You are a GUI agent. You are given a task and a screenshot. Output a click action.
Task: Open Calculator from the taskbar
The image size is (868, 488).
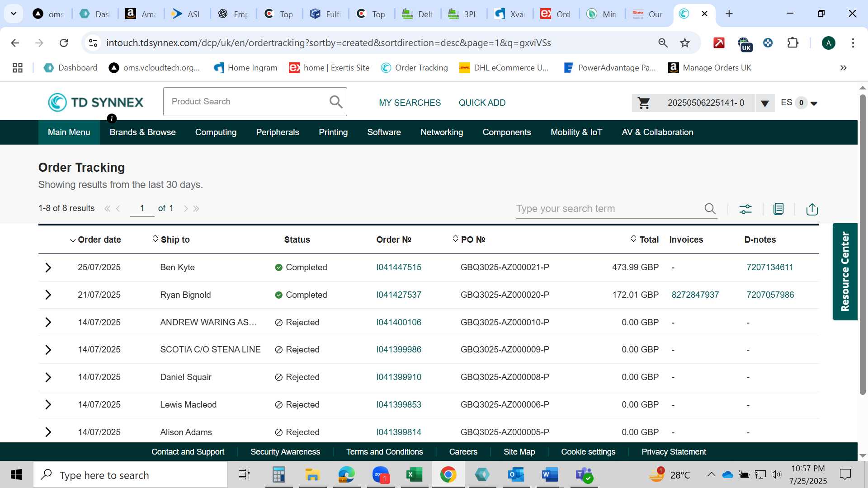pyautogui.click(x=278, y=475)
